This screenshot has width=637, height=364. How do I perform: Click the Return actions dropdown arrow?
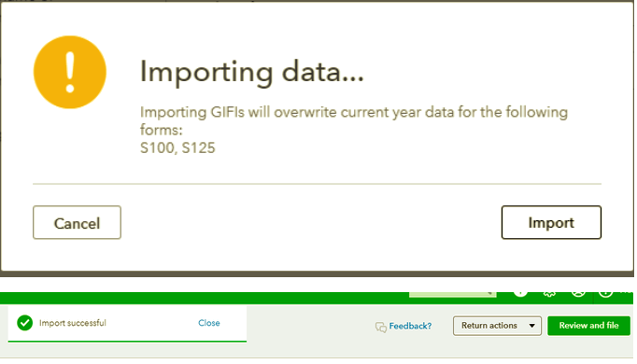(531, 326)
